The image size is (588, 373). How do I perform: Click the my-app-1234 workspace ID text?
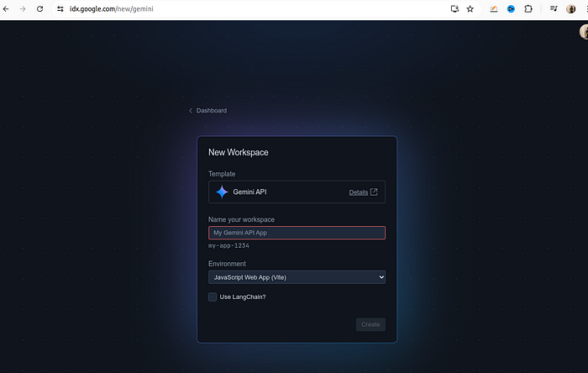pyautogui.click(x=228, y=245)
